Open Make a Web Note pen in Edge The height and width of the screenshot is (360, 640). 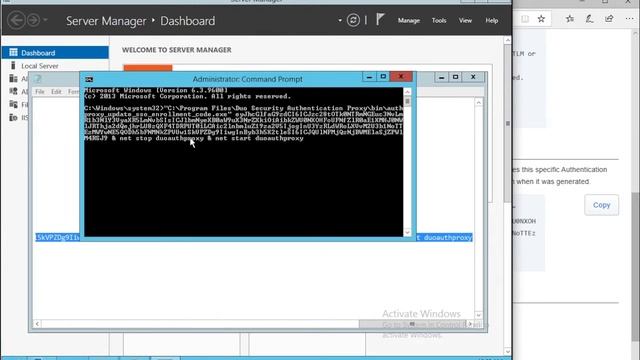(x=589, y=19)
